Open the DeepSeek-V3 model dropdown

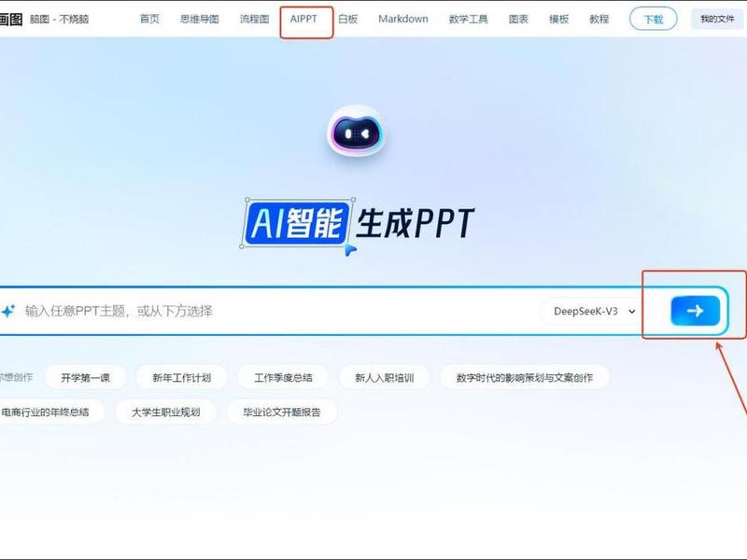pyautogui.click(x=594, y=312)
